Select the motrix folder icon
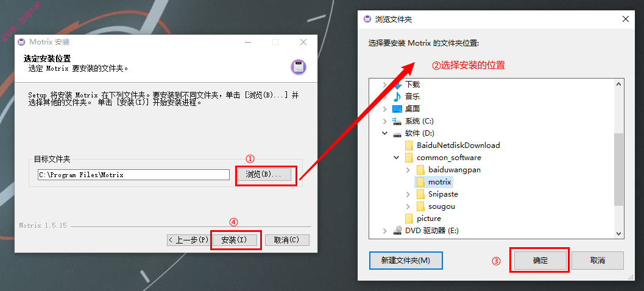 (x=420, y=182)
